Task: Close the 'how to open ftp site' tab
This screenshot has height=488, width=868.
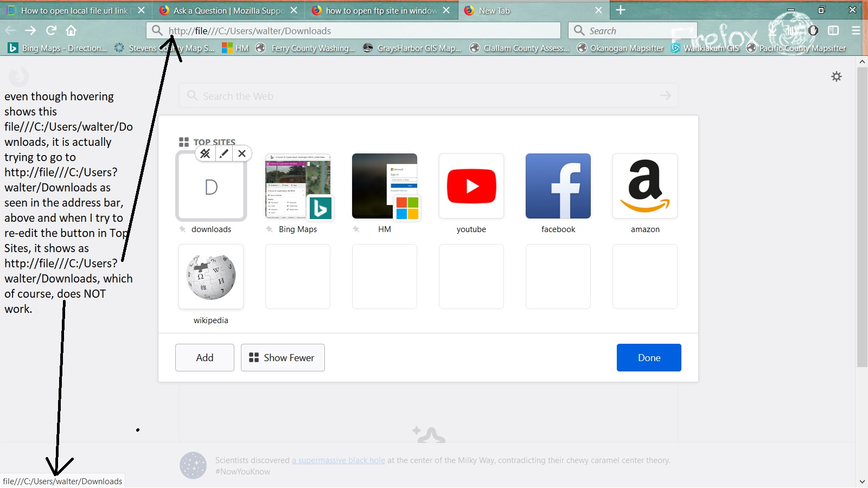Action: point(446,10)
